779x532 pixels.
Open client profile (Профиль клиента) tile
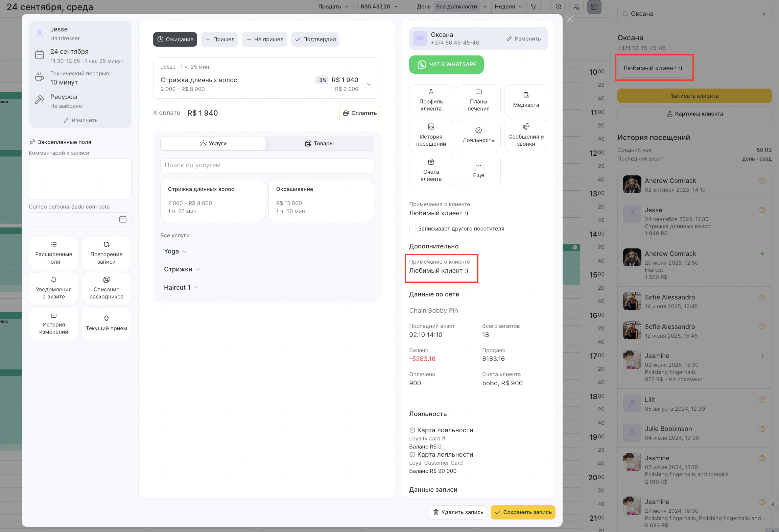click(431, 100)
